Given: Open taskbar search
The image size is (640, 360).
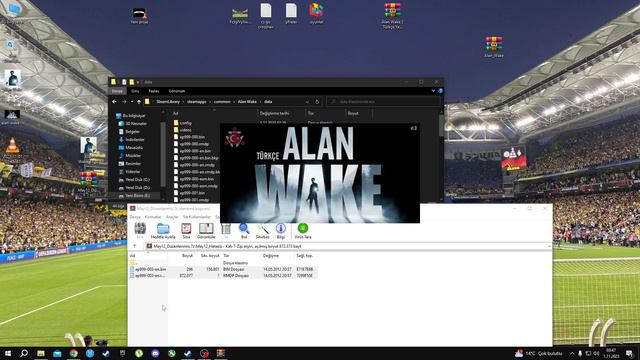Looking at the screenshot, I should pos(24,353).
